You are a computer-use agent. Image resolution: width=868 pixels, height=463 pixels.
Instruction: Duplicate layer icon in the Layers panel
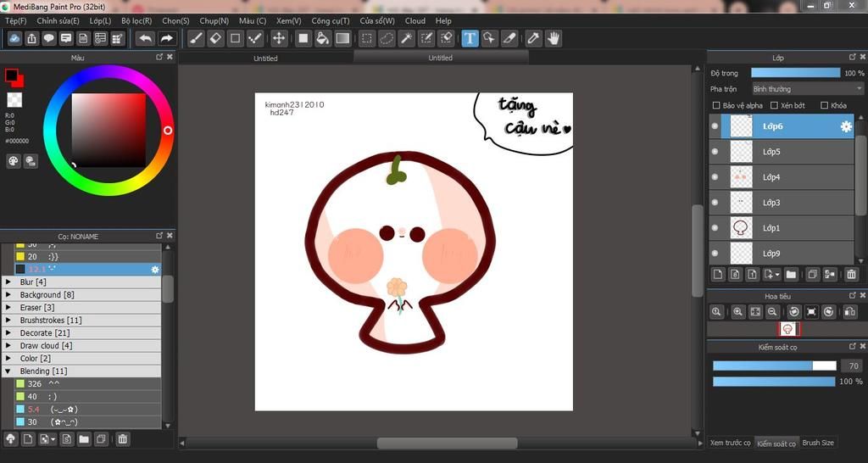point(812,274)
